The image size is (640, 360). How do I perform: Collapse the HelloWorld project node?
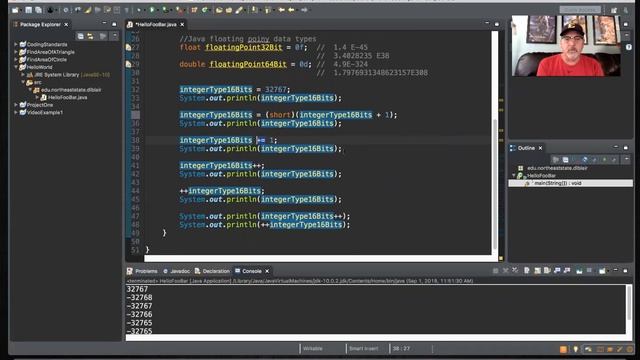[x=16, y=67]
